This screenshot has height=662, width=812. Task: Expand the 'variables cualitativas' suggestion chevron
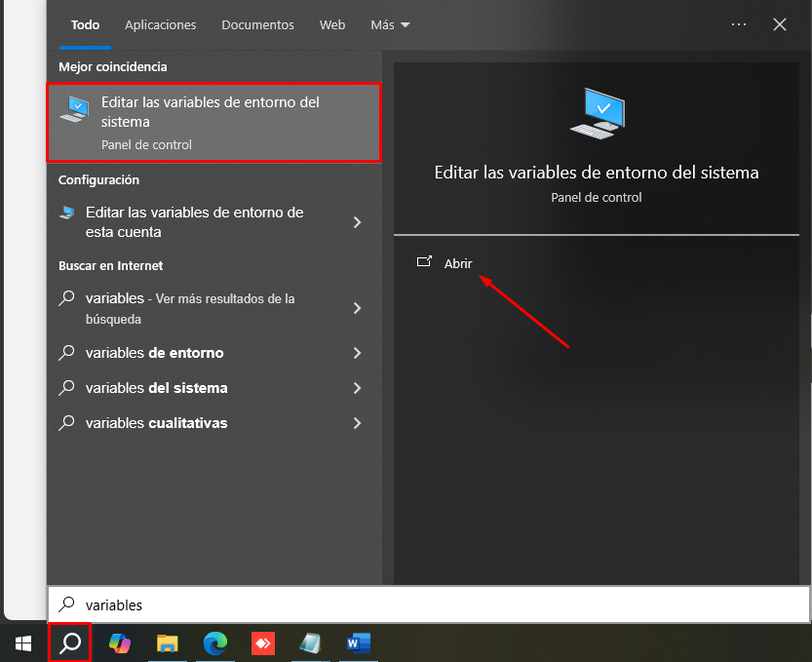[x=357, y=423]
